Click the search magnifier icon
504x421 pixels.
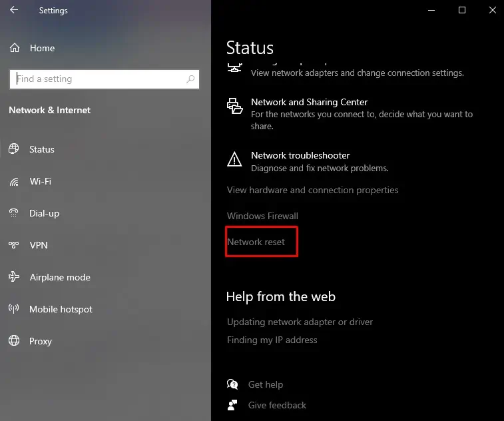pos(190,79)
